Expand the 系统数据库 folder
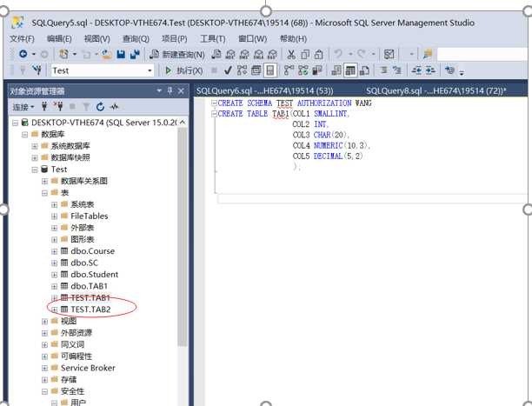532x406 pixels. coord(35,146)
